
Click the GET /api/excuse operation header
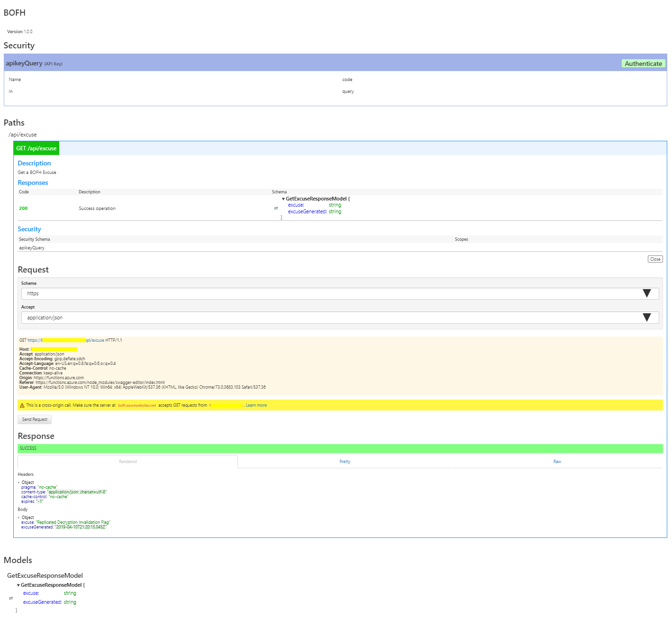36,148
